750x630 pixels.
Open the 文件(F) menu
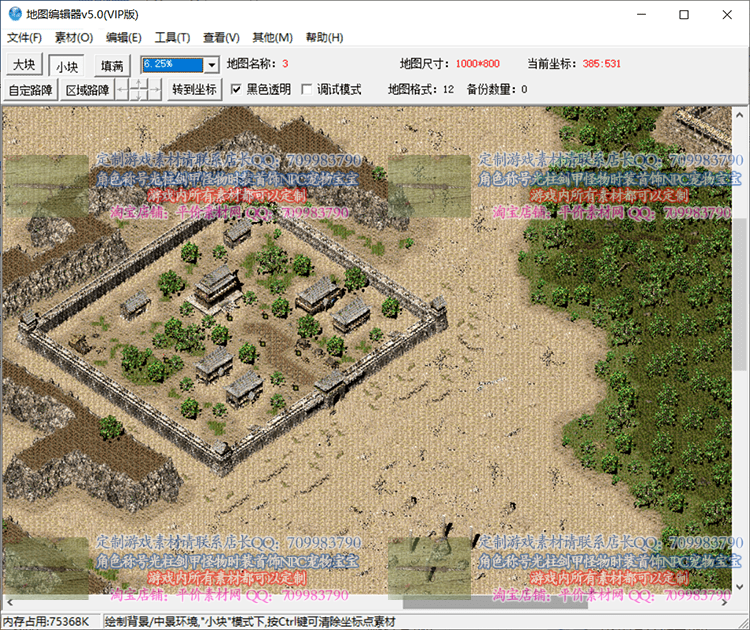[x=24, y=37]
